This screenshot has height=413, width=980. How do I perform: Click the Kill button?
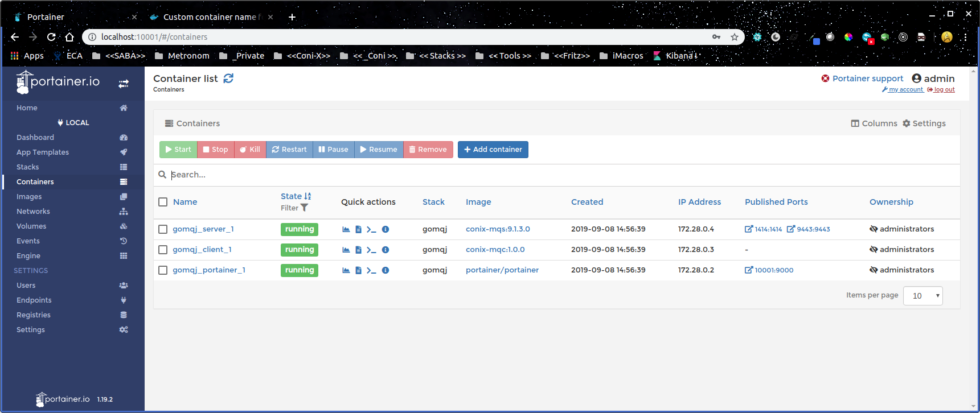250,150
